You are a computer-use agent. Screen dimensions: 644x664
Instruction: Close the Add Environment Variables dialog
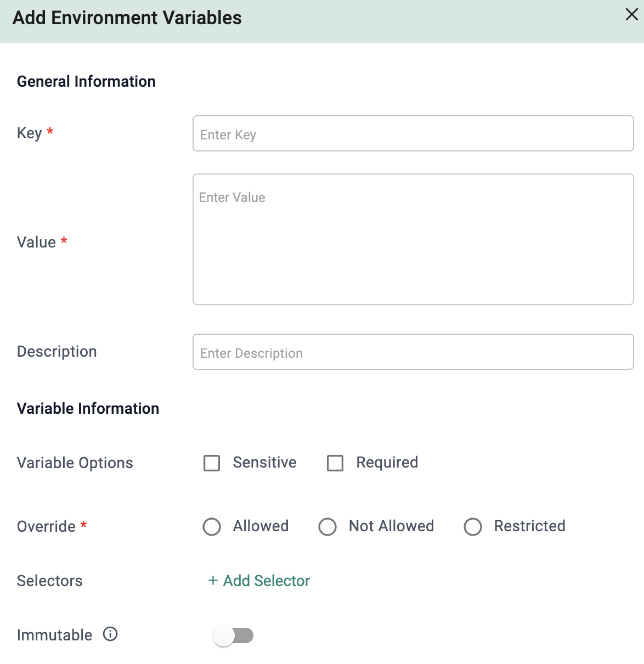coord(631,15)
